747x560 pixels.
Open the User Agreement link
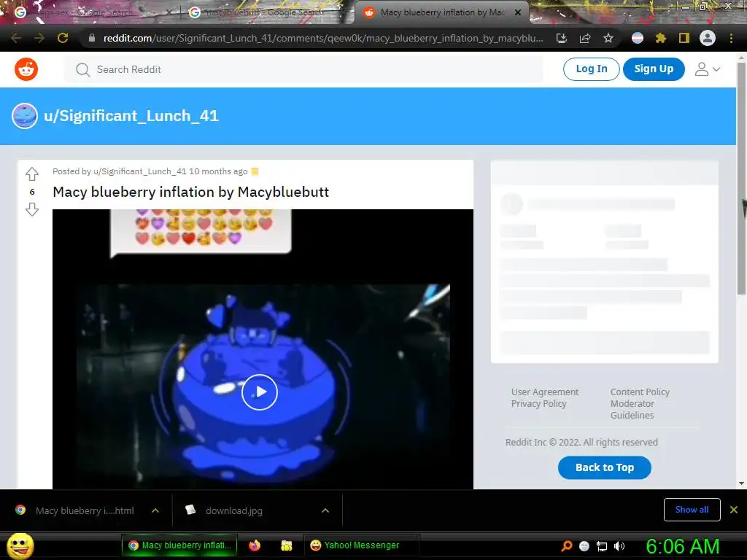544,392
